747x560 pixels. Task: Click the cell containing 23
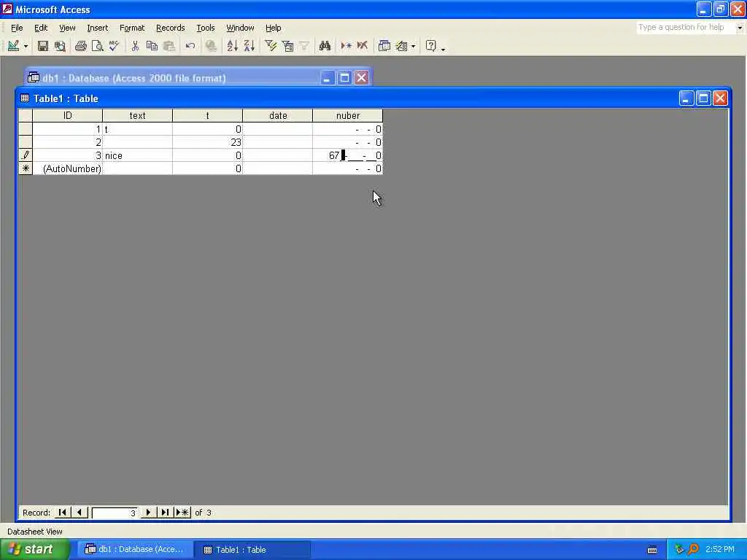pyautogui.click(x=208, y=142)
